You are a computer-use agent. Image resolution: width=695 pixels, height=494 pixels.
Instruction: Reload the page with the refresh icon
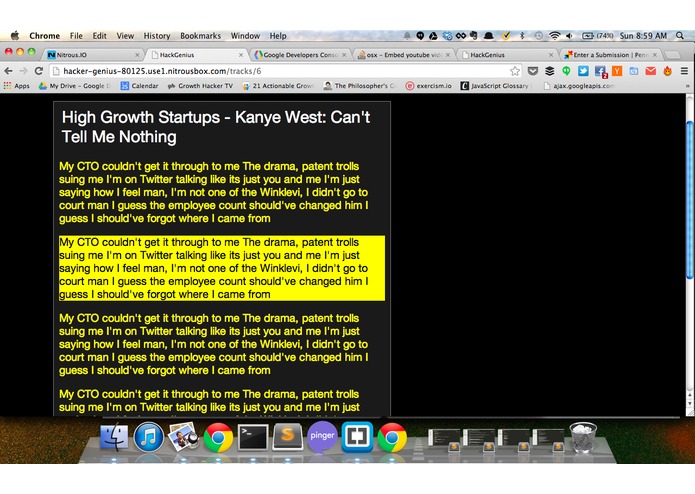[39, 71]
